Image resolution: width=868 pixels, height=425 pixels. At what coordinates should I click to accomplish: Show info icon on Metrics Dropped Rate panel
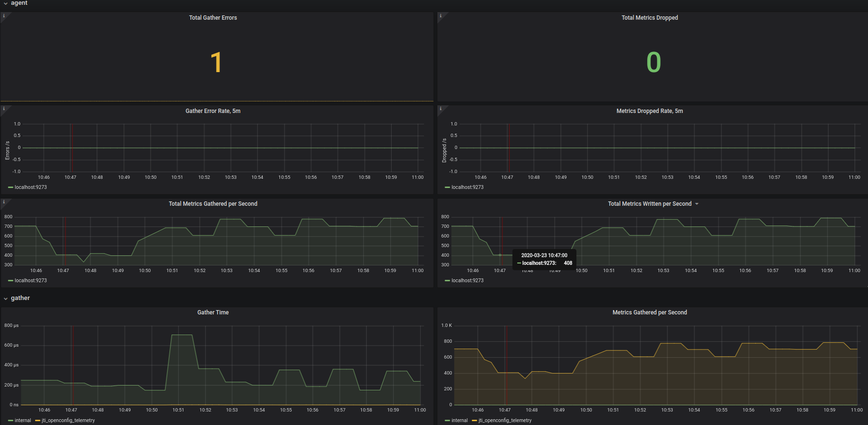click(441, 109)
